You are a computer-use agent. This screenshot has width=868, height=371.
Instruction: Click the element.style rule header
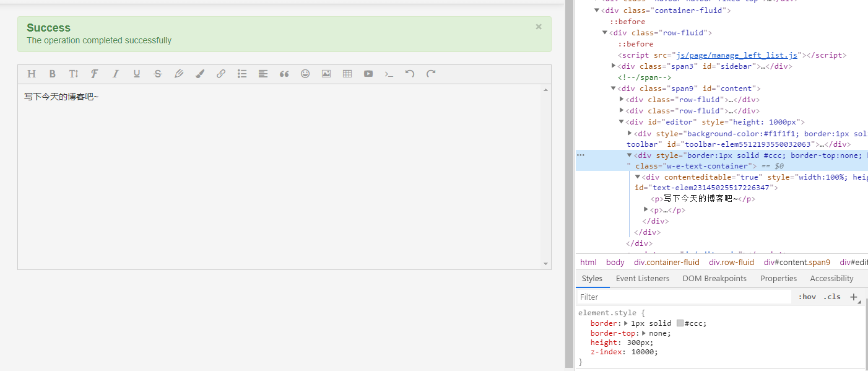pyautogui.click(x=612, y=313)
